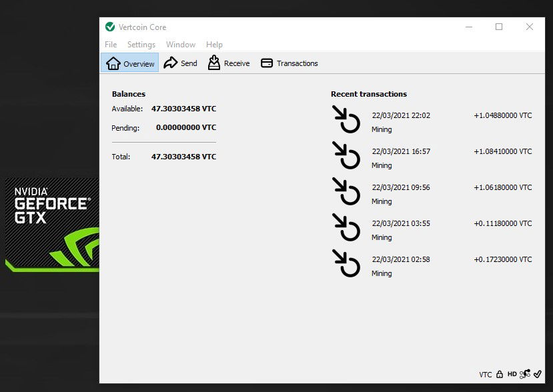553x392 pixels.
Task: Select the +1.08410000 VTC amount
Action: click(x=502, y=151)
